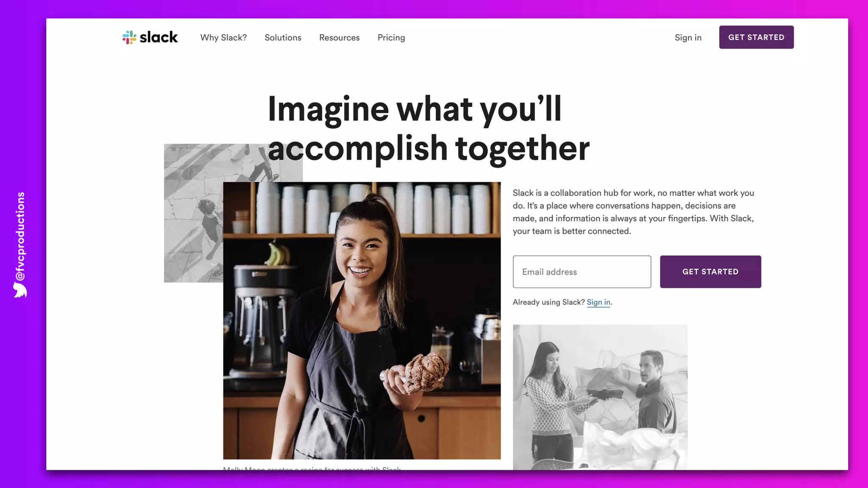Focus the Email address field
868x488 pixels.
point(582,272)
